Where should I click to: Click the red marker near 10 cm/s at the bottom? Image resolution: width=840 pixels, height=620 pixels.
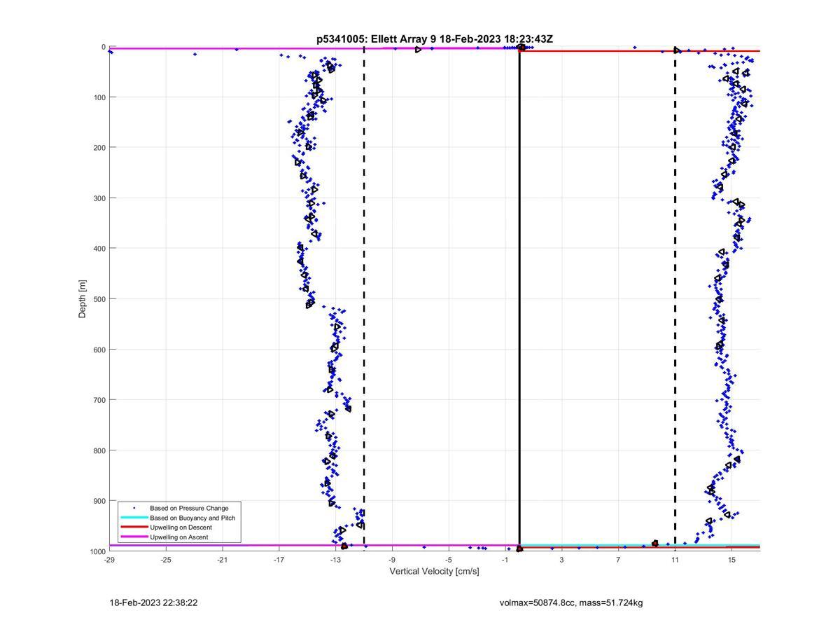[655, 544]
